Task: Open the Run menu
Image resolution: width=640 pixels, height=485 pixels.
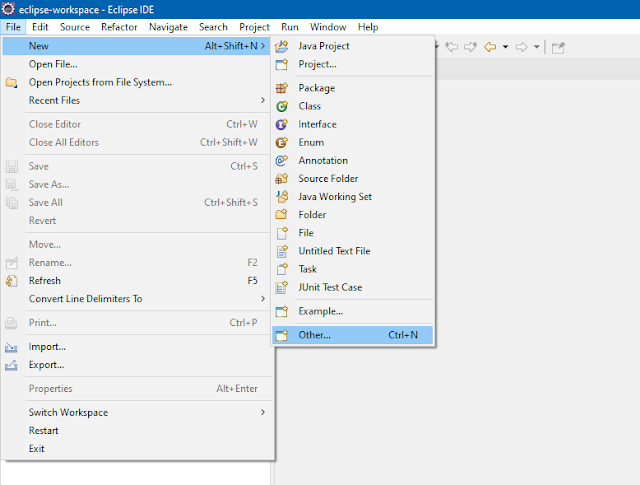Action: point(290,27)
